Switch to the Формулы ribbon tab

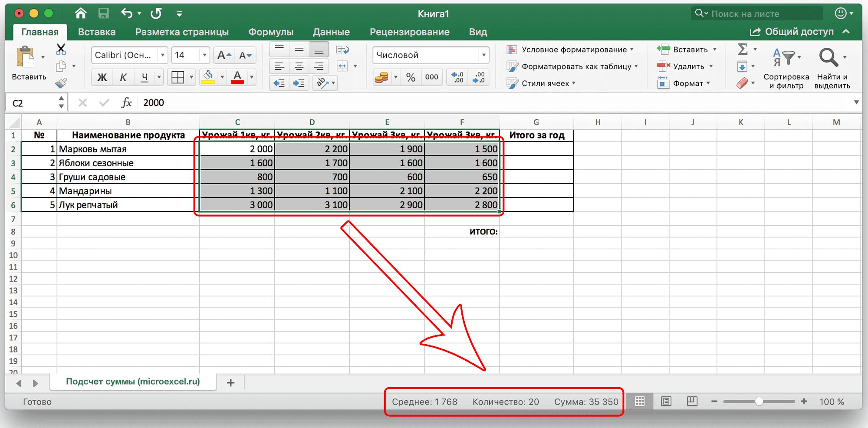coord(270,32)
